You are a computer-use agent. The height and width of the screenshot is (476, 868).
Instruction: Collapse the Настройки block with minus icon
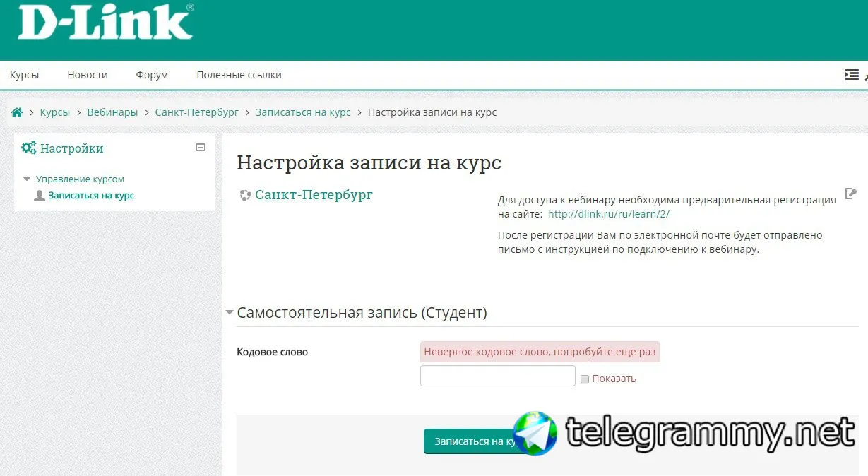(x=201, y=147)
